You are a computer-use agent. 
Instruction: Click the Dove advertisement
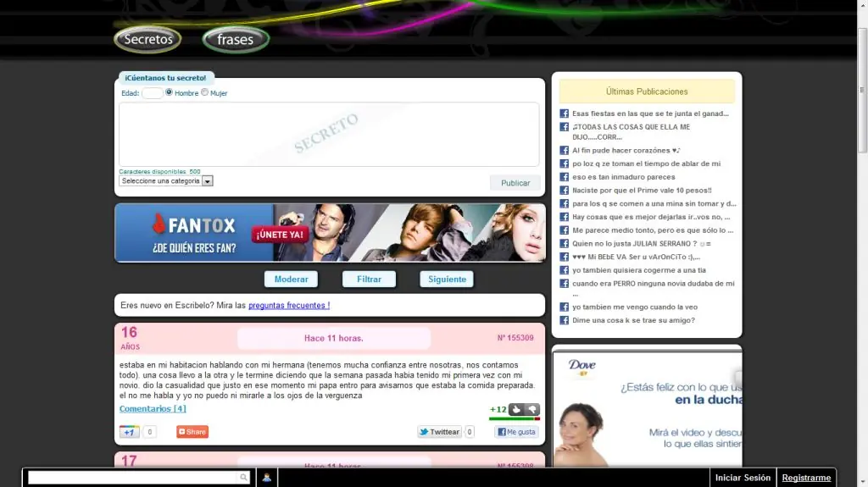(x=647, y=410)
